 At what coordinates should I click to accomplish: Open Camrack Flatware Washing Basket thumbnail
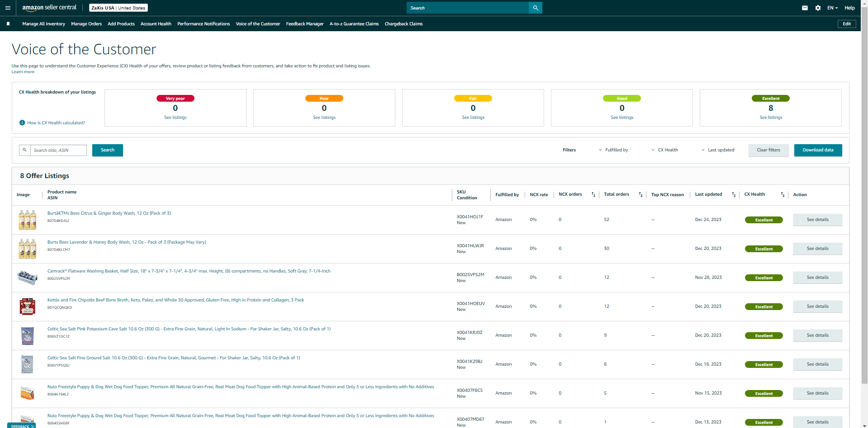27,277
